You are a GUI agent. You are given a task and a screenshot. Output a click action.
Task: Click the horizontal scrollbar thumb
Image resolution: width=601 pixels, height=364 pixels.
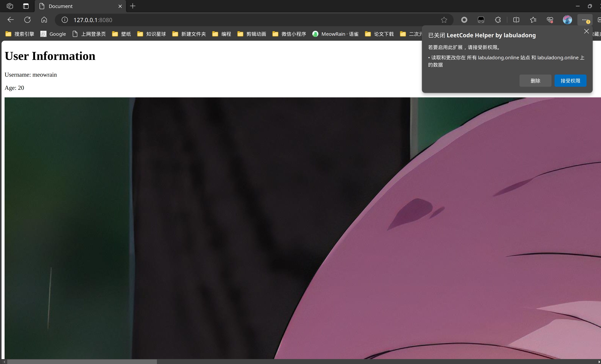point(82,362)
